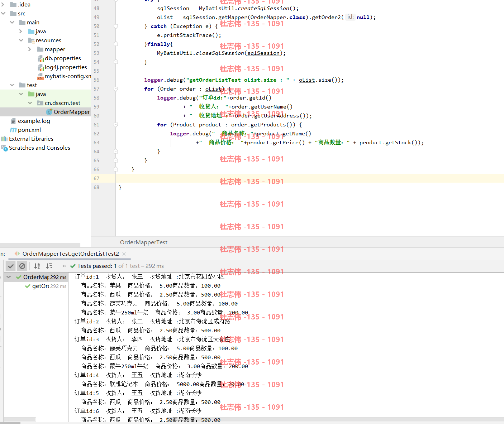Click 'getOrder2' method call in editor
The width and height of the screenshot is (504, 424).
tap(328, 17)
